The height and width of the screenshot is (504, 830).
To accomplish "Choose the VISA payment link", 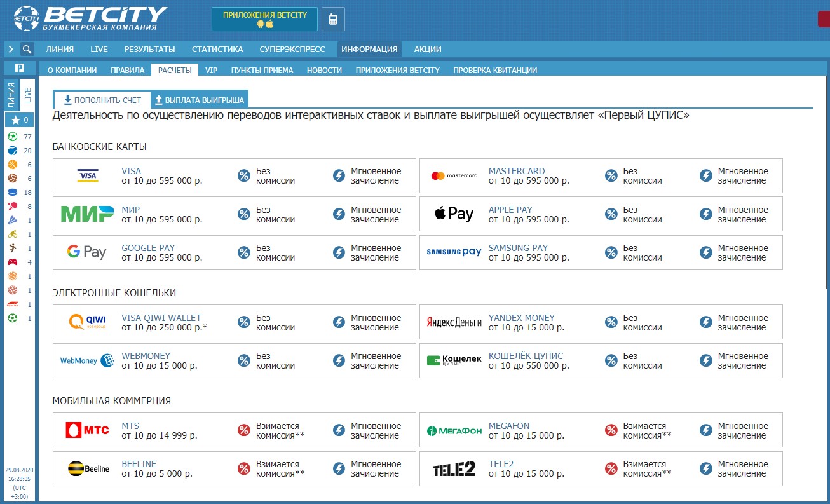I will 132,171.
